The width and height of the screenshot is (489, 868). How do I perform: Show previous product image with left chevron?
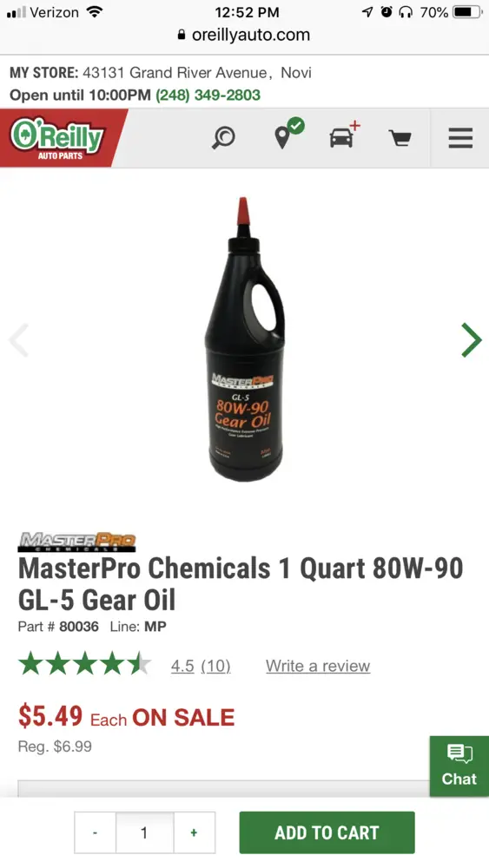click(x=19, y=340)
